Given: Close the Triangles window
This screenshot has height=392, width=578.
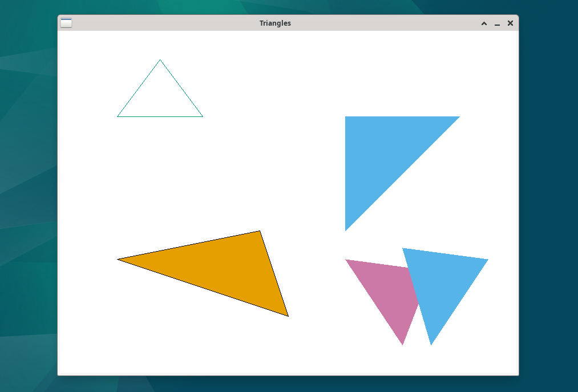Looking at the screenshot, I should [x=510, y=23].
